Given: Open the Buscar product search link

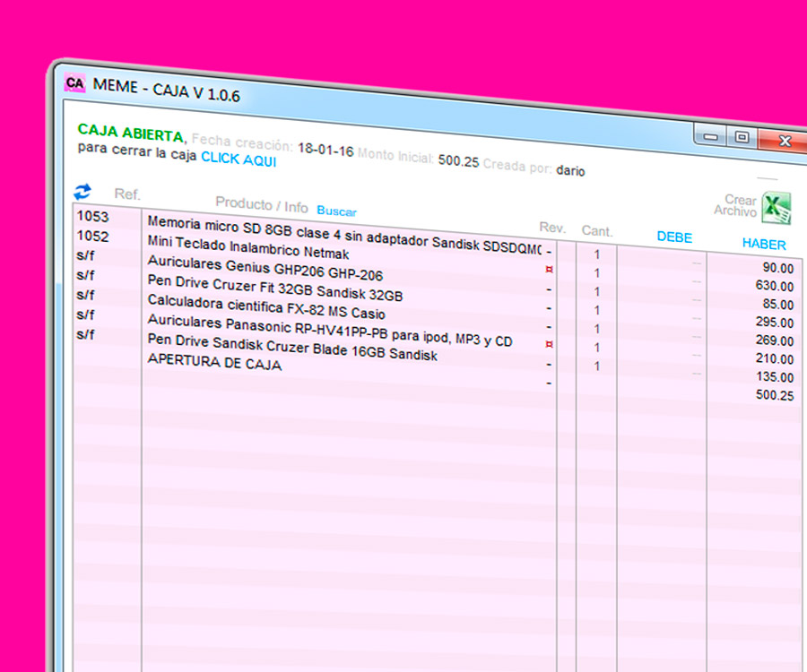Looking at the screenshot, I should pos(336,211).
